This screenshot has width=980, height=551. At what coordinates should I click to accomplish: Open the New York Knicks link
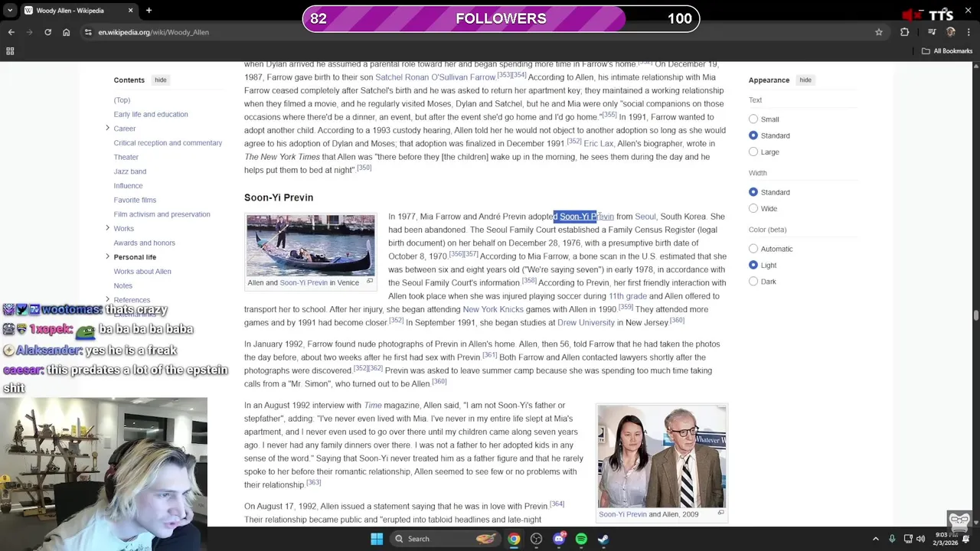493,309
